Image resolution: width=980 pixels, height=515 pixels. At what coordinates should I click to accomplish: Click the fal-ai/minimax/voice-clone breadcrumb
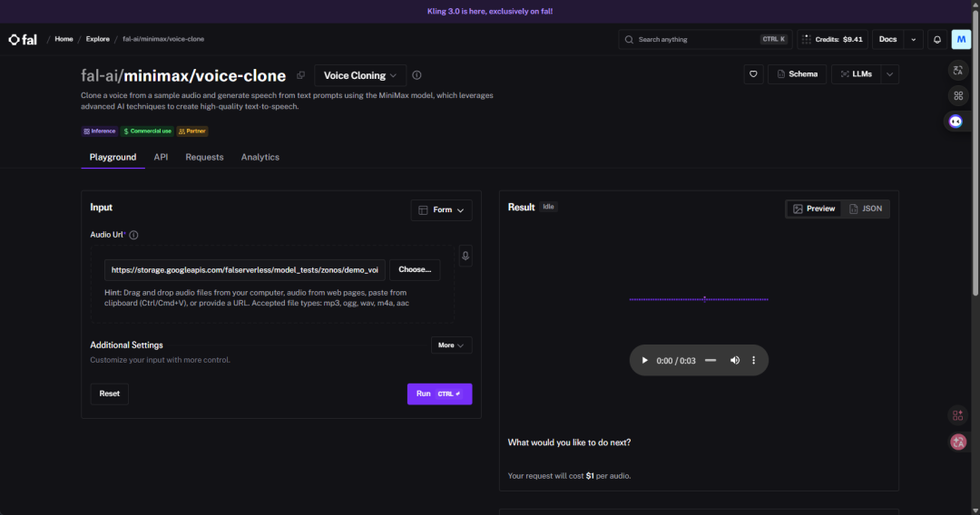coord(163,39)
